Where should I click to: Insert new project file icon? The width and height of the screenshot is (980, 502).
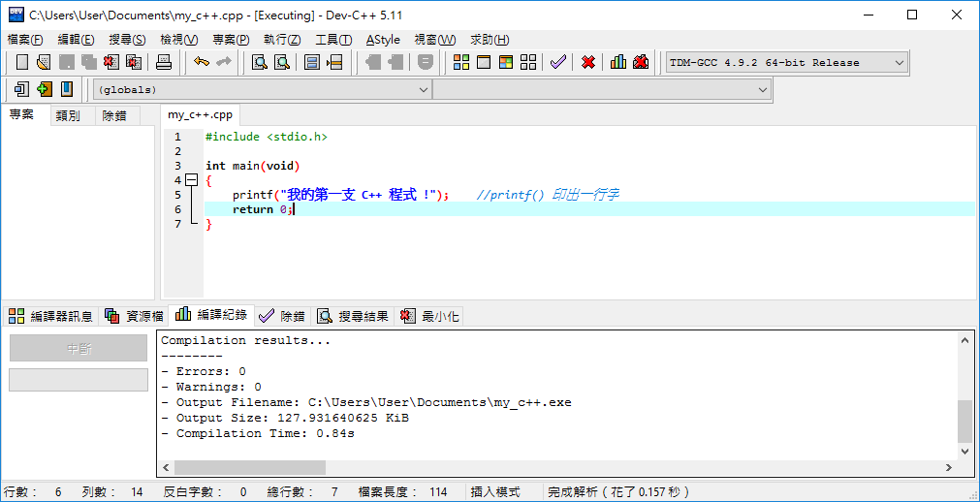pyautogui.click(x=22, y=89)
